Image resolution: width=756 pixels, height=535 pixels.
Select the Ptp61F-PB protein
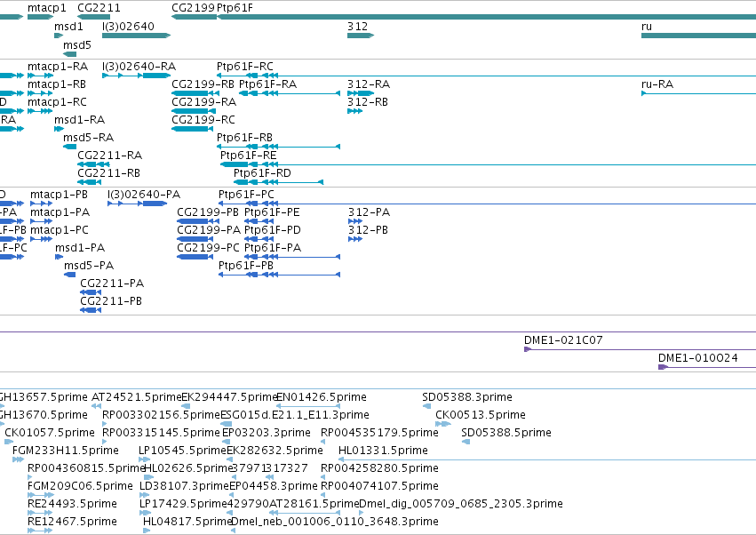pyautogui.click(x=279, y=275)
